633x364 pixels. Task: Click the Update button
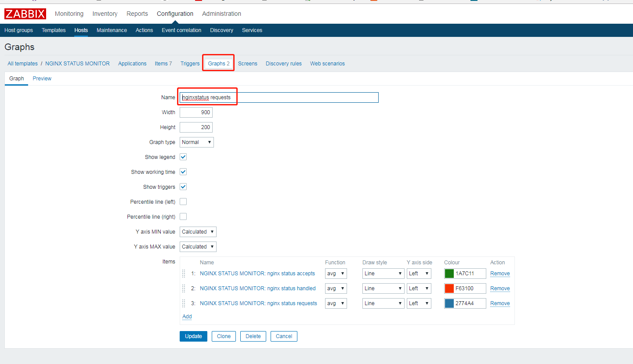click(x=193, y=336)
